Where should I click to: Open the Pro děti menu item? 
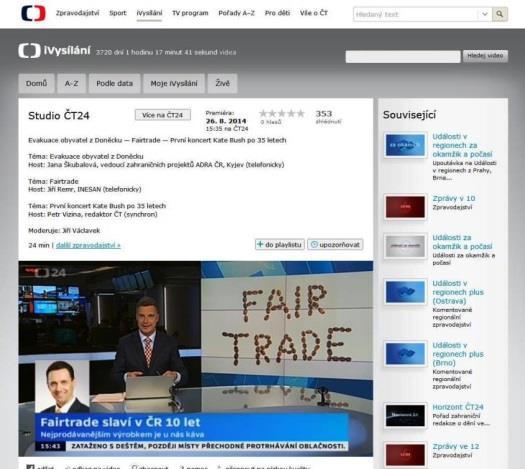(x=277, y=13)
